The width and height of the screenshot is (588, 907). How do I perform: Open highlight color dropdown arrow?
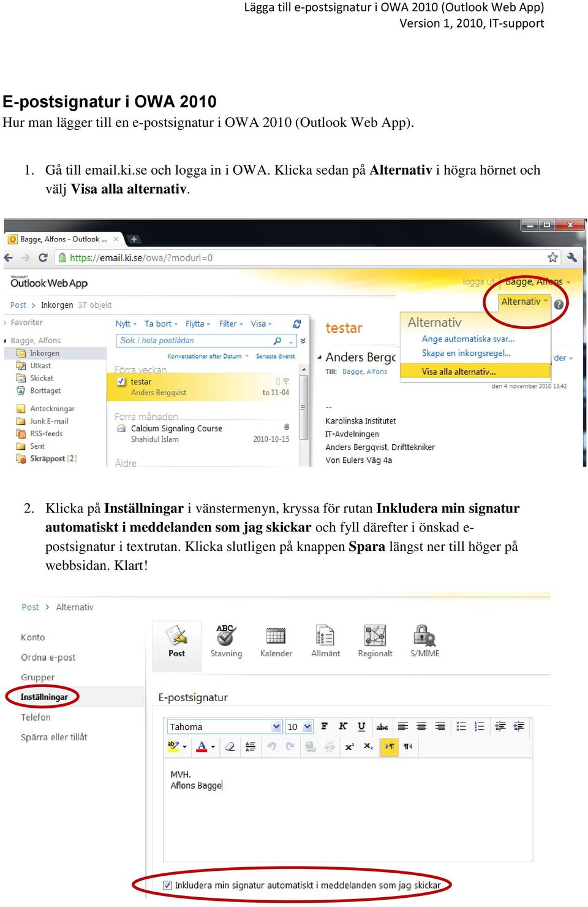click(184, 746)
